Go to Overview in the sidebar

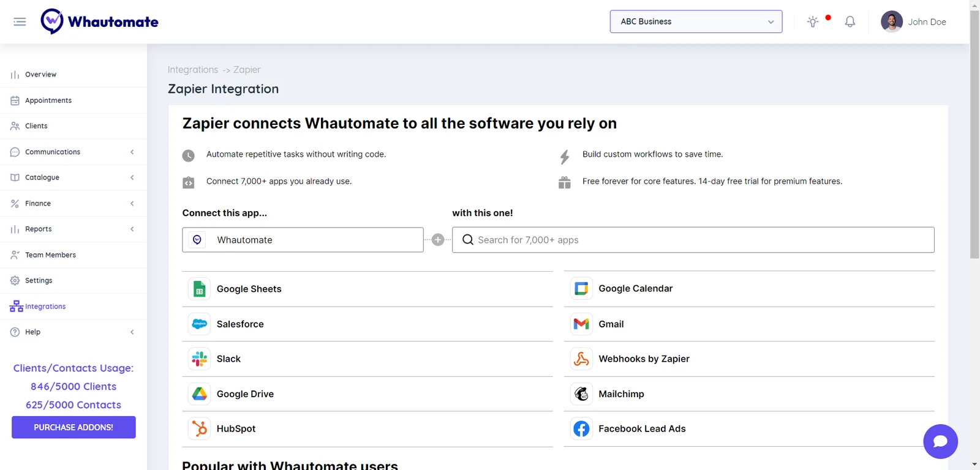(73, 75)
